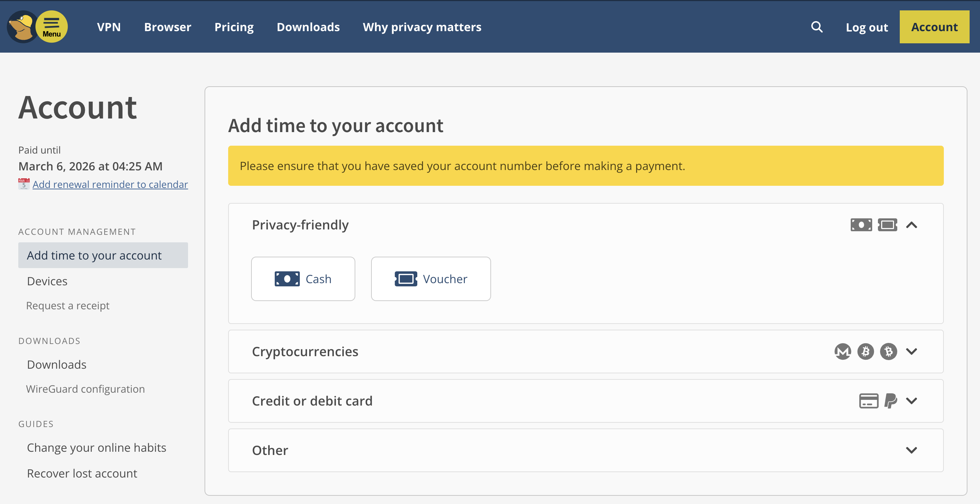Open the Why privacy matters page

point(422,26)
